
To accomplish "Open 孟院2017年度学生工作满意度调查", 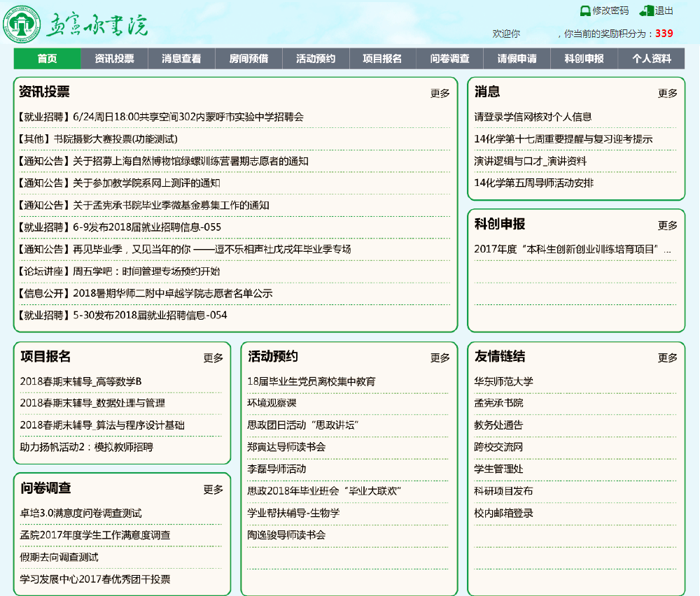I will tap(95, 535).
